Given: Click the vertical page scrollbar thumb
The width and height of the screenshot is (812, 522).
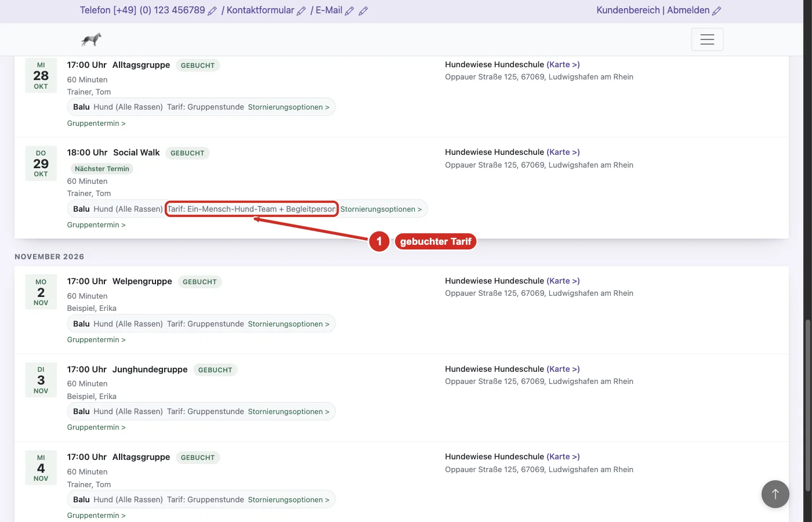Looking at the screenshot, I should [807, 406].
